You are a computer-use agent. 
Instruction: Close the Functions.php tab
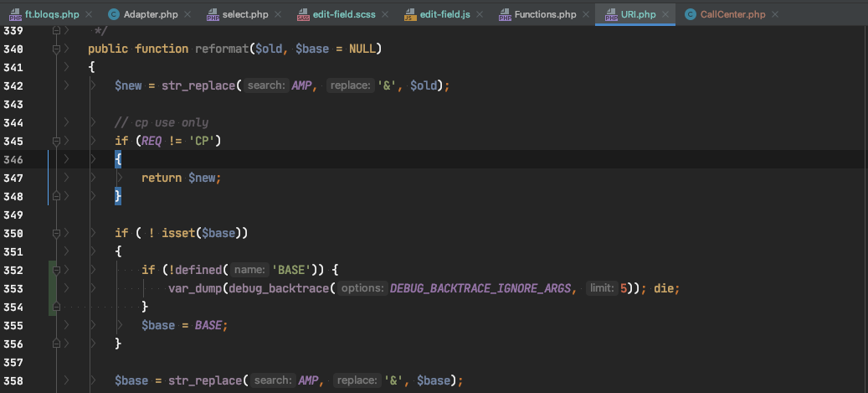click(585, 14)
